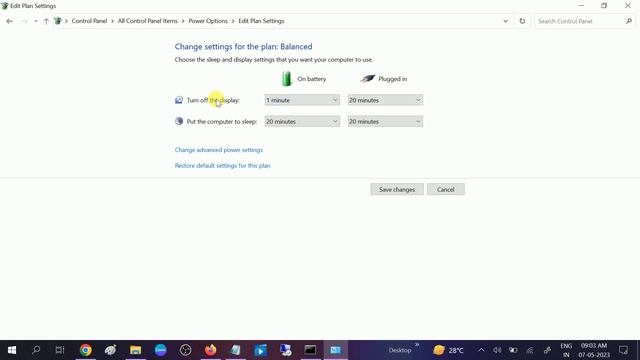This screenshot has width=640, height=360.
Task: Click Control Panel in the breadcrumb
Action: (89, 21)
